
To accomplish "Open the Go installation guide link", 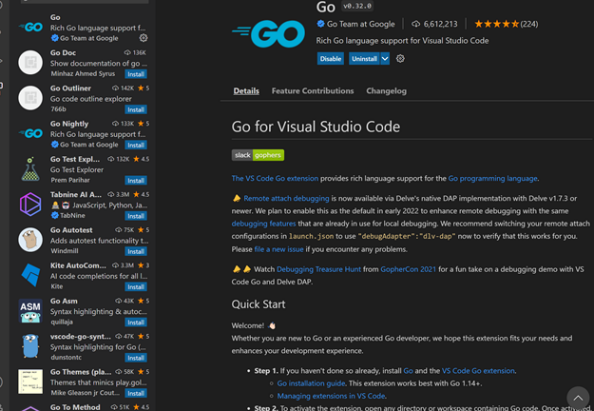I will tap(311, 383).
